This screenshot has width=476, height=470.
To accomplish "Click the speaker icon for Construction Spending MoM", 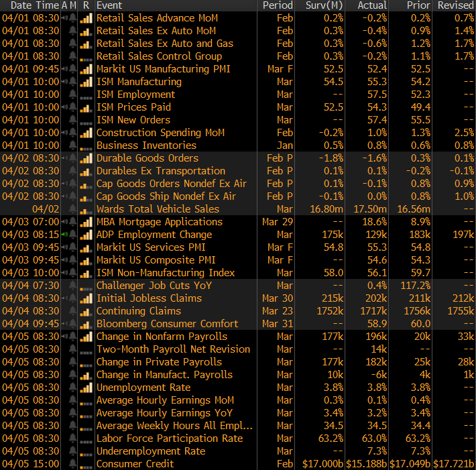I will click(64, 133).
